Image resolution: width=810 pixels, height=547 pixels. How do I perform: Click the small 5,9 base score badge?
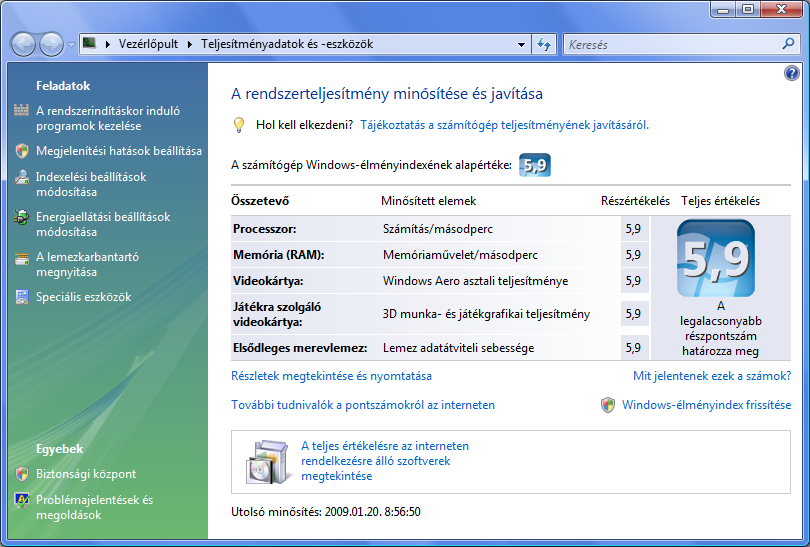point(535,165)
